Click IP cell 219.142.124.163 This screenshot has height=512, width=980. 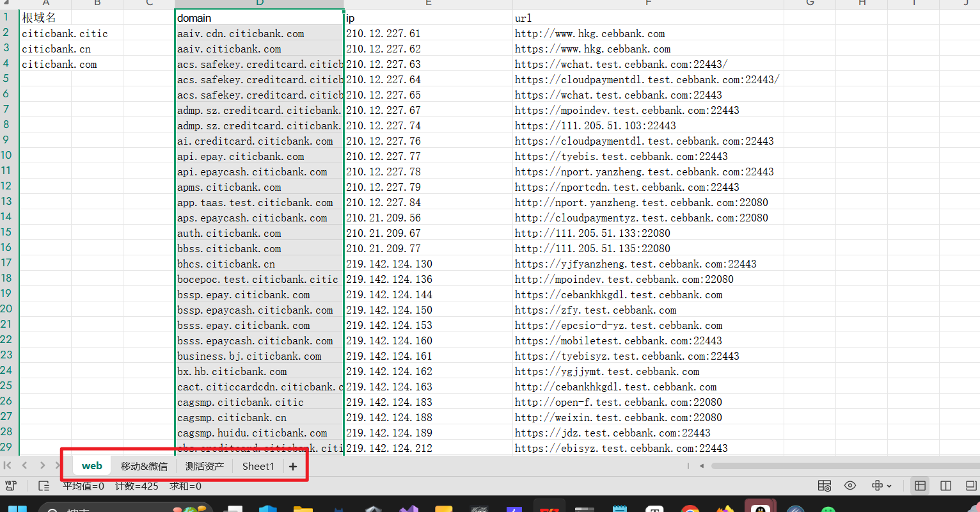429,387
